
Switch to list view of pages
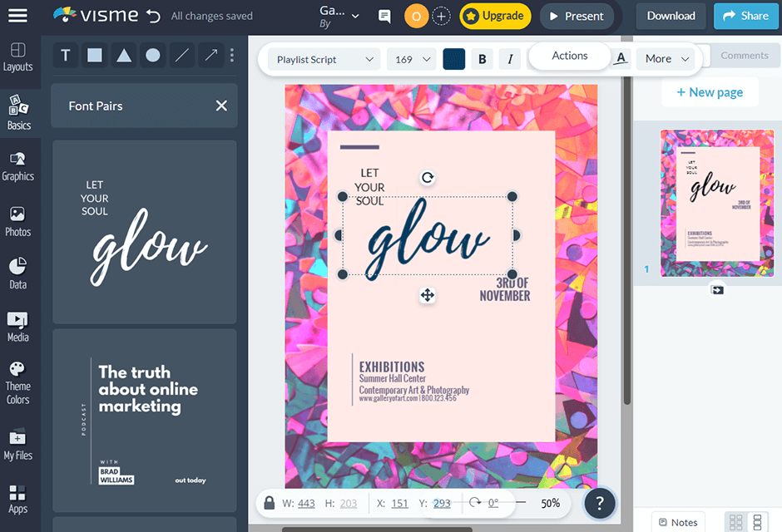click(x=758, y=522)
